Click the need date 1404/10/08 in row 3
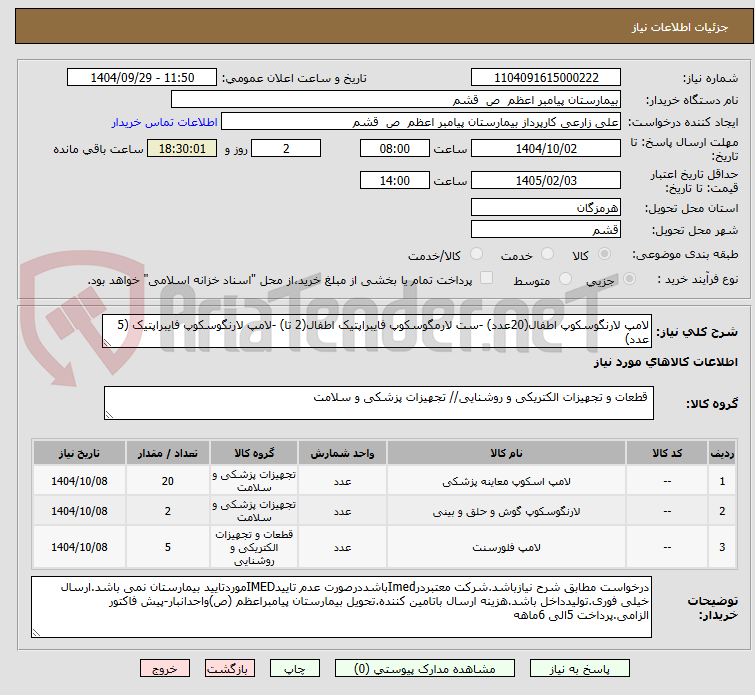This screenshot has height=695, width=755. click(79, 547)
